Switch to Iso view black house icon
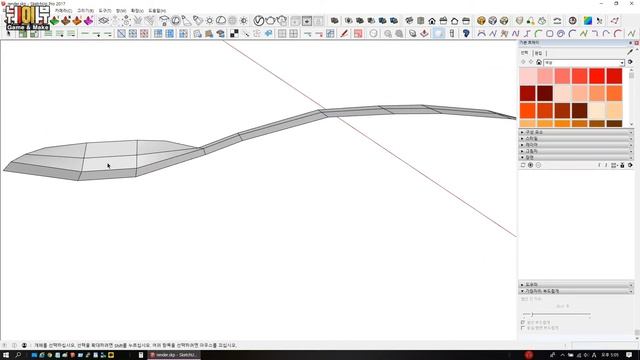This screenshot has height=360, width=640. pyautogui.click(x=432, y=21)
